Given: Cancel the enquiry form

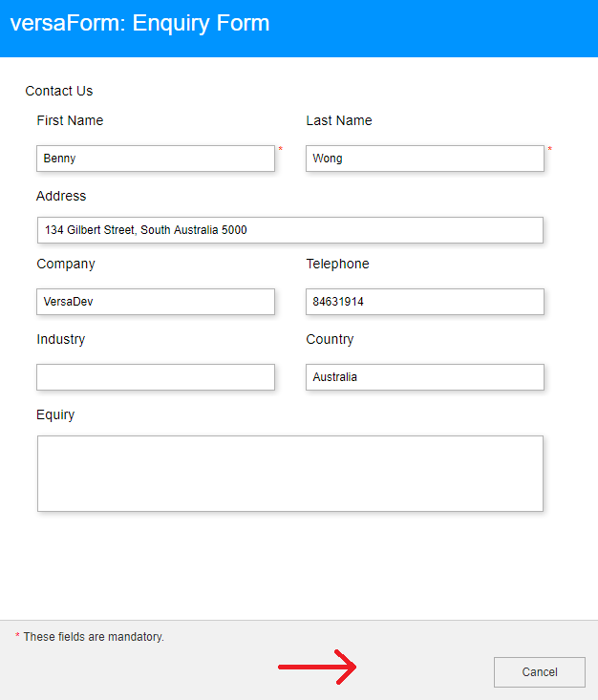Looking at the screenshot, I should [540, 672].
